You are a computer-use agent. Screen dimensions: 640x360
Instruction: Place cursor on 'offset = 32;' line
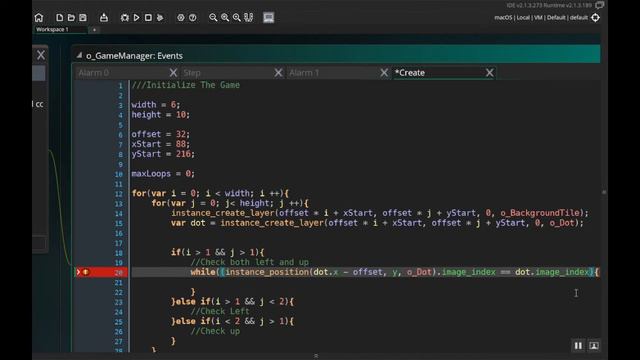click(160, 134)
